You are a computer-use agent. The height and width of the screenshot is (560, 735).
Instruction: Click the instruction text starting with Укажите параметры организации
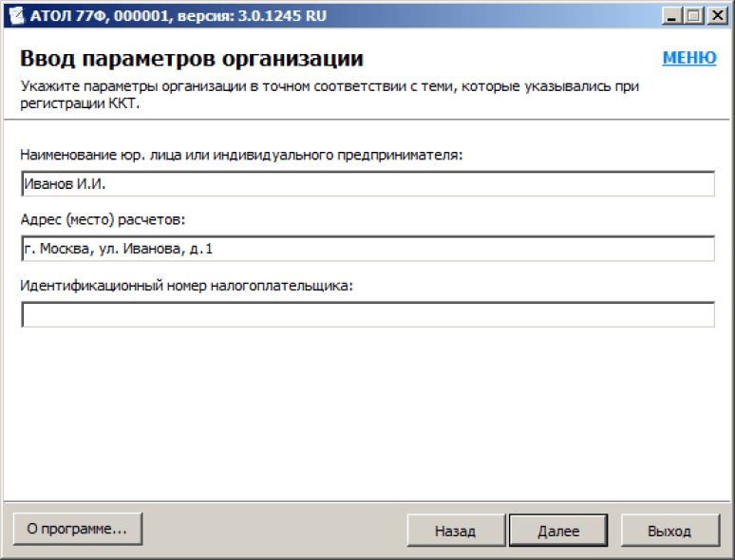[x=330, y=95]
